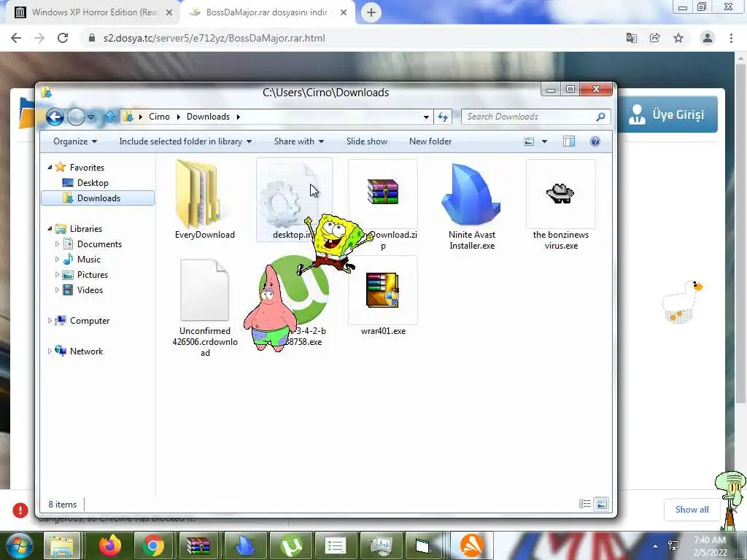Open Explorer help
Screen dimensions: 747x560
[x=595, y=141]
